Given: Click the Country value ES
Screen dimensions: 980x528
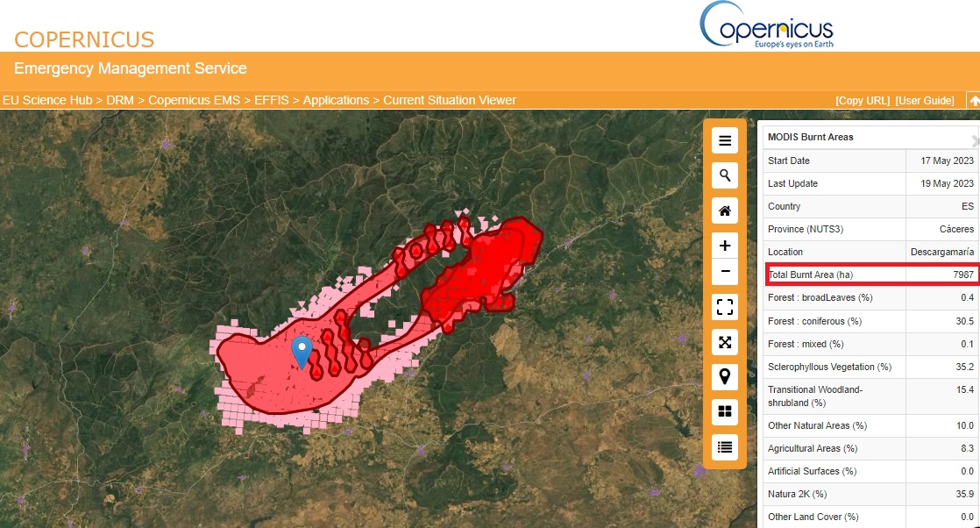Looking at the screenshot, I should (x=968, y=206).
